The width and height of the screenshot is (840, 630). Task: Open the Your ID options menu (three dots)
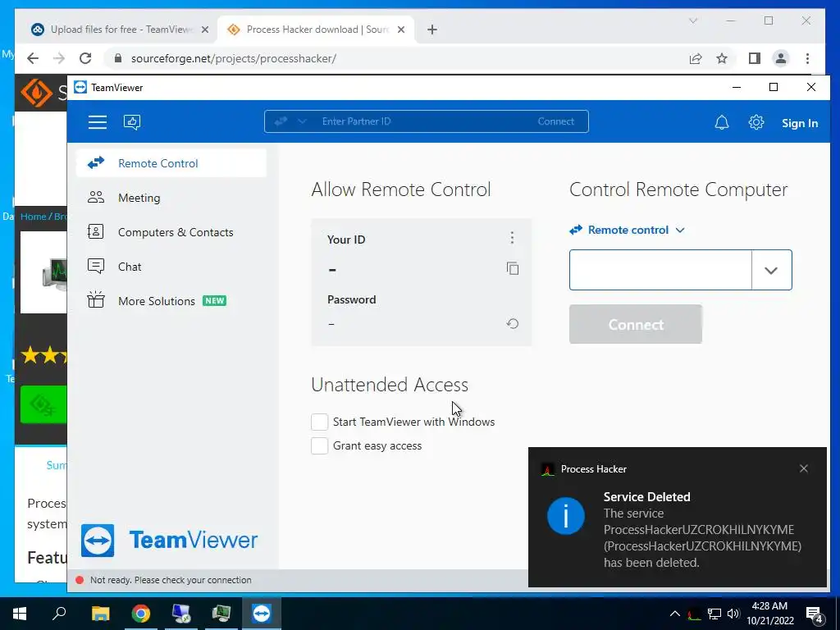point(512,237)
